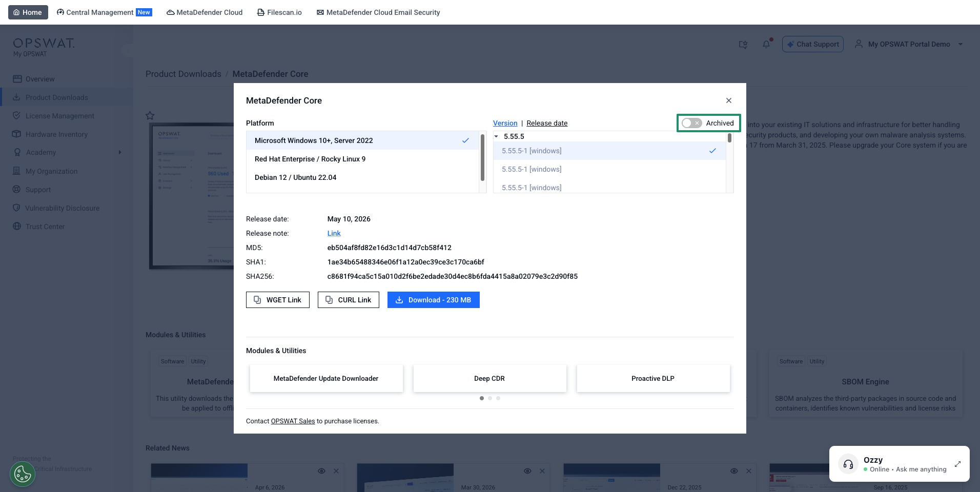980x492 pixels.
Task: Select the active carousel dot under the modules
Action: click(x=482, y=398)
